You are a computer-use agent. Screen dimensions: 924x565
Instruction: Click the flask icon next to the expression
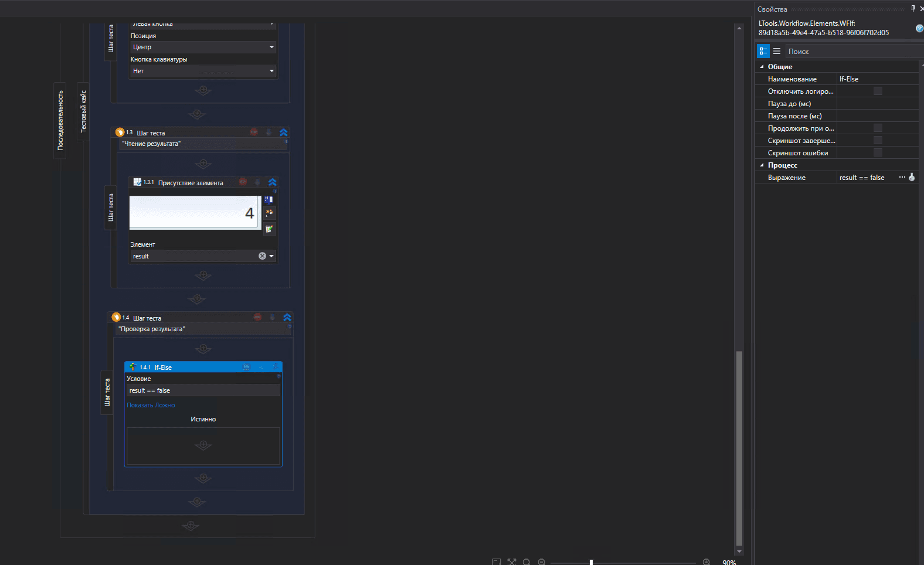(x=912, y=178)
